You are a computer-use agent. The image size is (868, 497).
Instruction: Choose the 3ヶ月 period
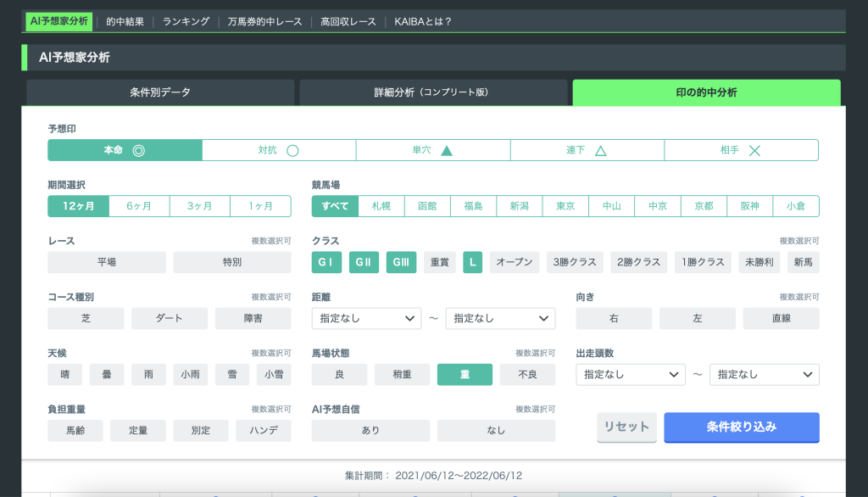tap(200, 206)
